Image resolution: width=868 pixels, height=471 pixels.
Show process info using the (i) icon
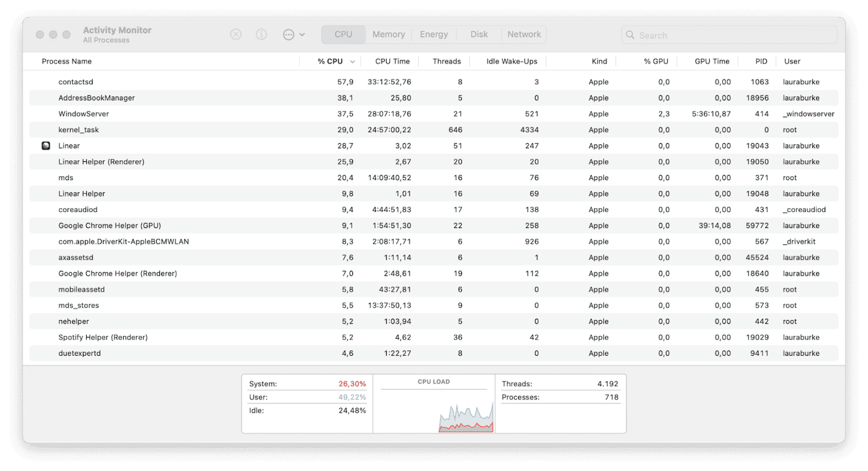pos(261,34)
